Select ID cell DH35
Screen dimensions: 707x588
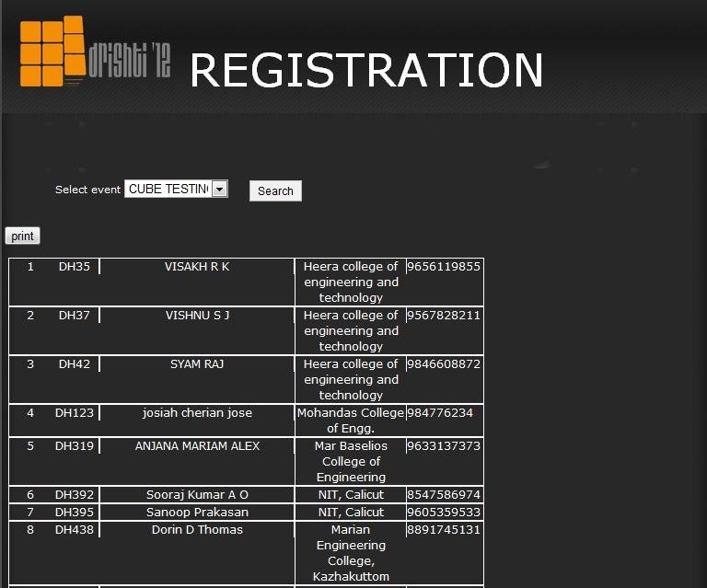pos(75,266)
